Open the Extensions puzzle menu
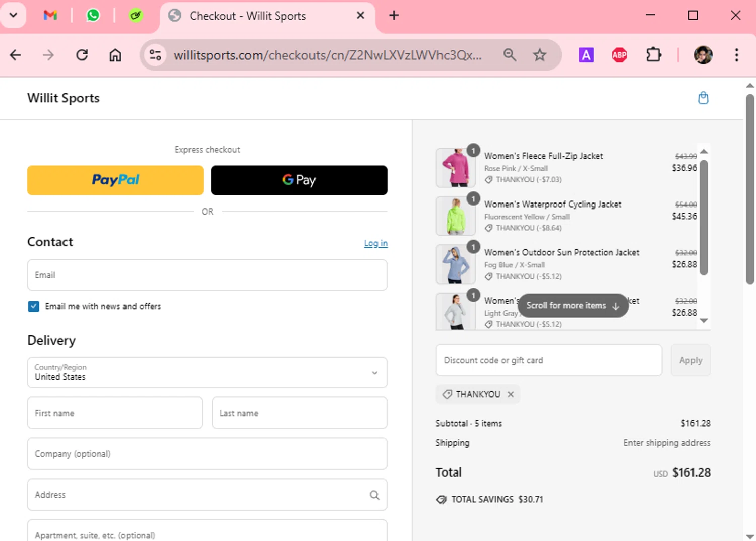This screenshot has width=756, height=541. (x=654, y=55)
